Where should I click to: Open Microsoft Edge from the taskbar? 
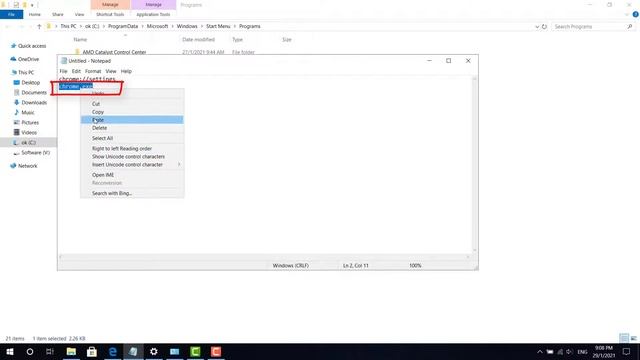[x=113, y=351]
